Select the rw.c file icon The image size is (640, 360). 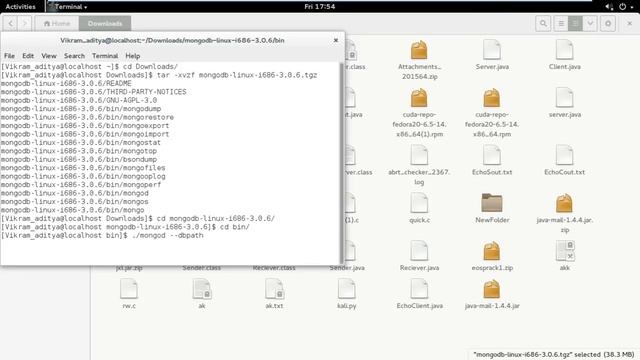pyautogui.click(x=129, y=289)
